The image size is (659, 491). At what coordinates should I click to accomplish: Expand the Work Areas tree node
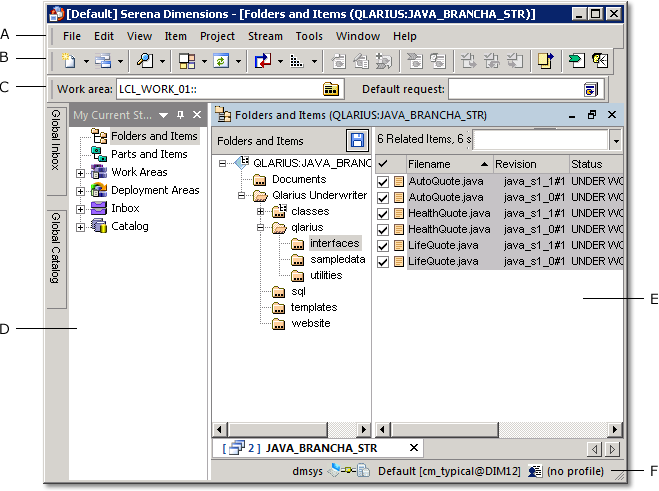click(x=81, y=173)
